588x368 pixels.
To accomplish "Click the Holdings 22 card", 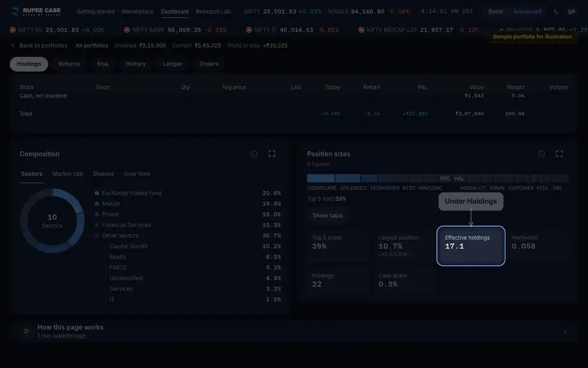I will [339, 281].
